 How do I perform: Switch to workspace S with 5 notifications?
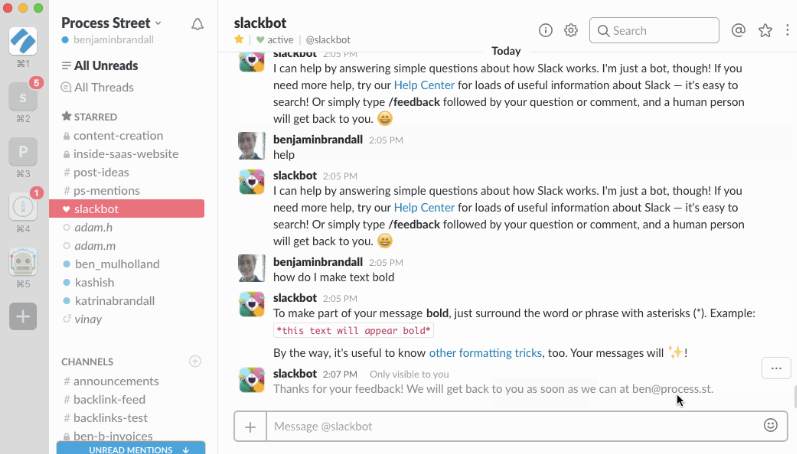point(23,97)
